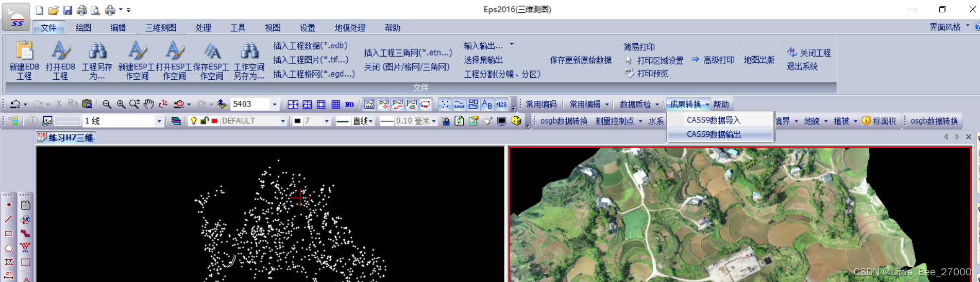Select the 练习H7三维 document tab
This screenshot has height=282, width=980.
pos(66,137)
